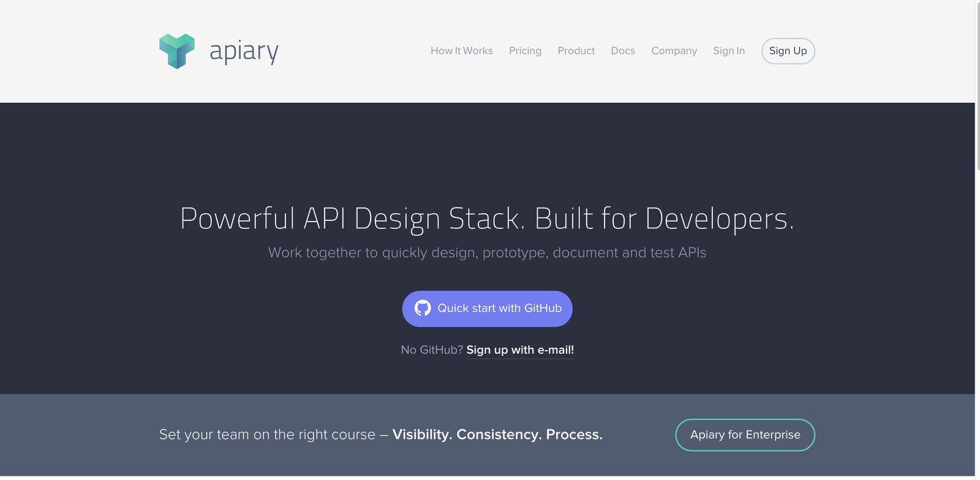
Task: Open the Product menu item
Action: (x=576, y=51)
